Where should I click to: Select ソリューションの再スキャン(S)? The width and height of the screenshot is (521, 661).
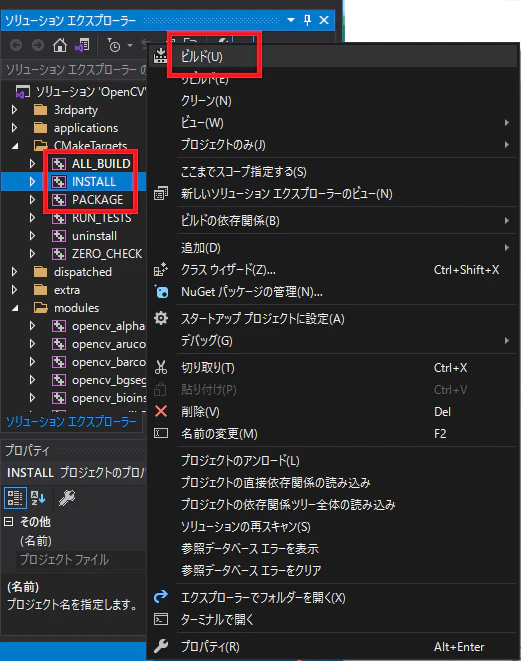[x=333, y=527]
